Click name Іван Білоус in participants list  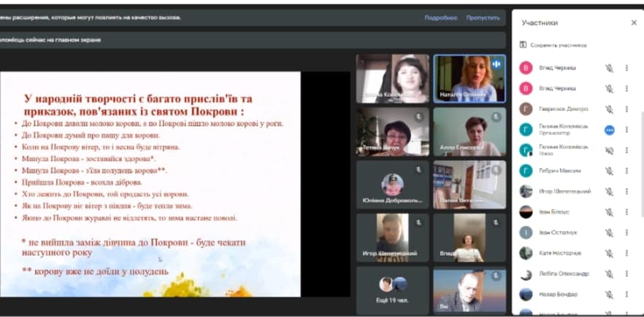tap(554, 212)
